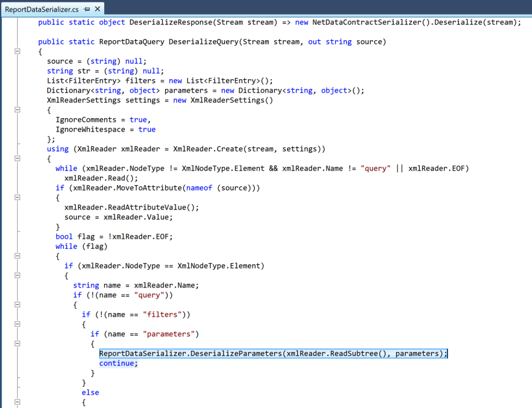Viewport: 532px width, 408px height.
Task: Collapse the name == "filters" if block
Action: tap(18, 324)
